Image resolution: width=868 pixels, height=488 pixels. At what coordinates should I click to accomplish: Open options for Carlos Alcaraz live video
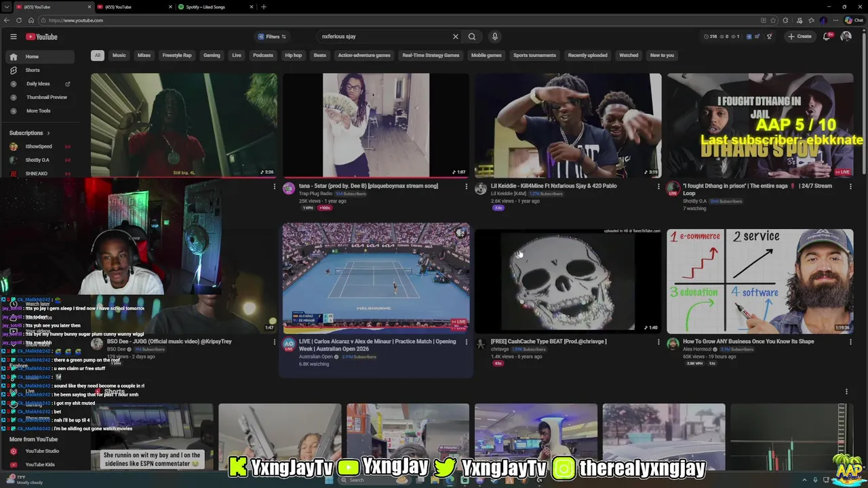pos(467,342)
